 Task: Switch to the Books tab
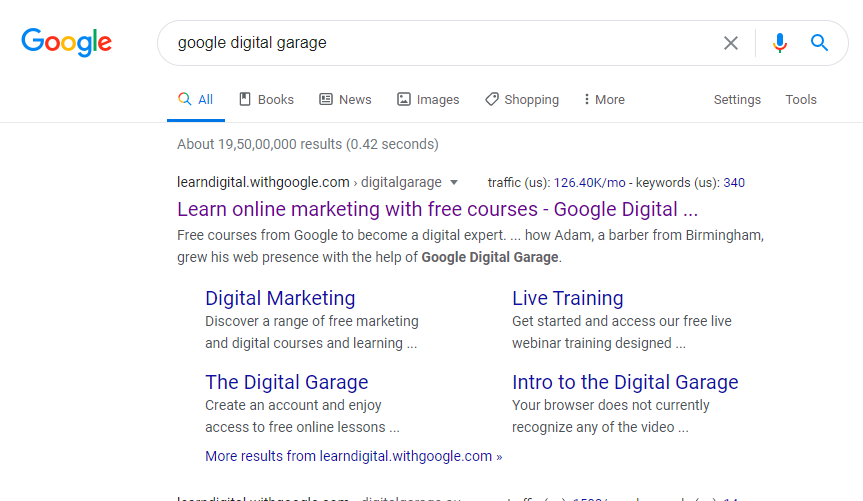tap(266, 100)
